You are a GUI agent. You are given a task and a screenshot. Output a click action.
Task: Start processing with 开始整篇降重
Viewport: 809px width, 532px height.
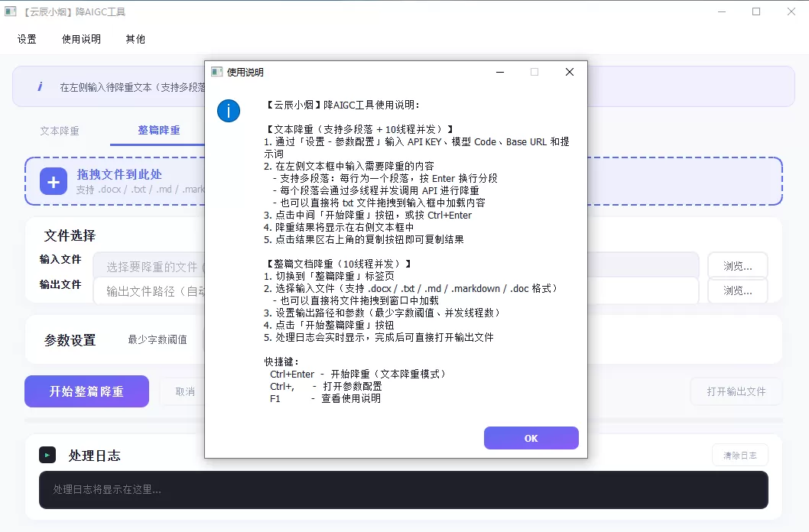[x=86, y=391]
